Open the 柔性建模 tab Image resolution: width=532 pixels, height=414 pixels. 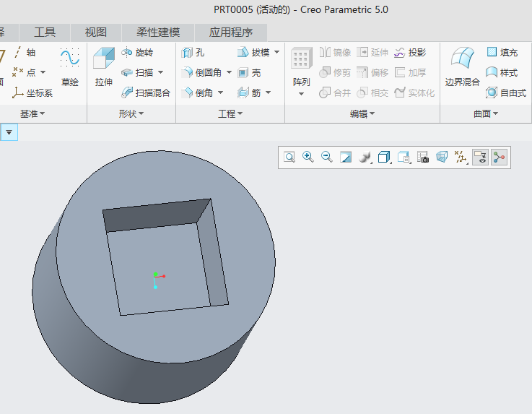[158, 32]
